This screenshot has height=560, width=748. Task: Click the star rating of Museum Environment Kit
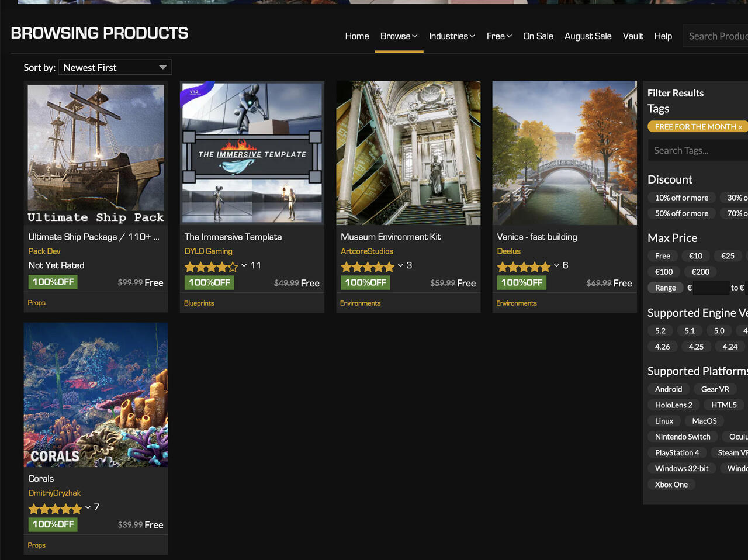368,267
